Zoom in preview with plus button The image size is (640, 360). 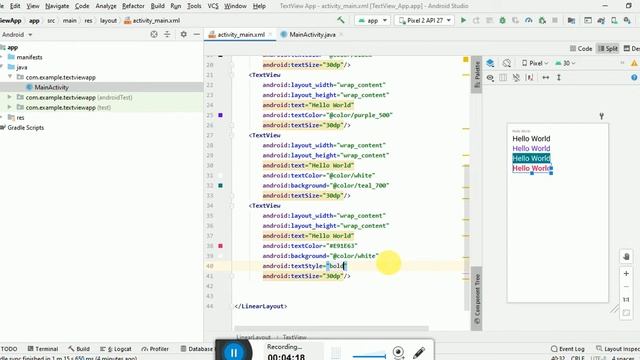coord(626,273)
